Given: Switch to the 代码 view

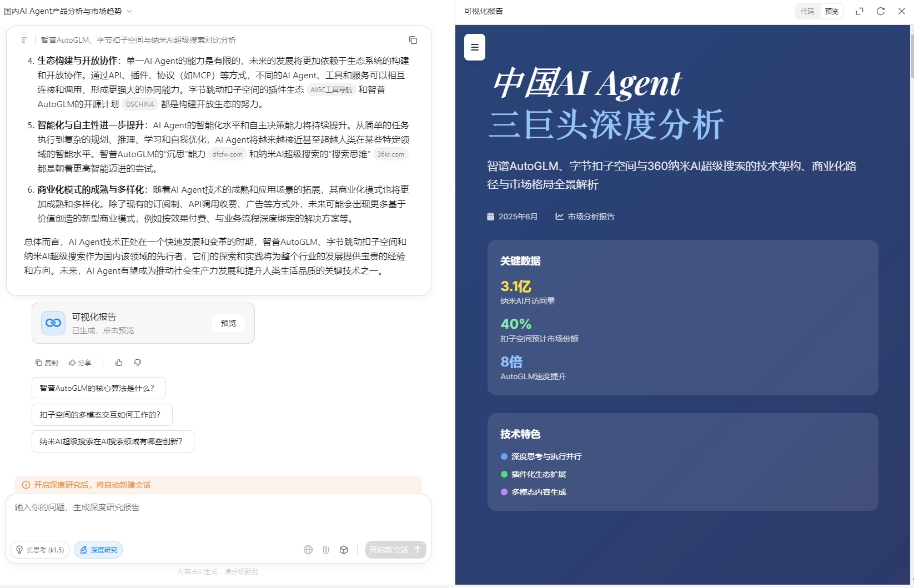Looking at the screenshot, I should [x=807, y=11].
